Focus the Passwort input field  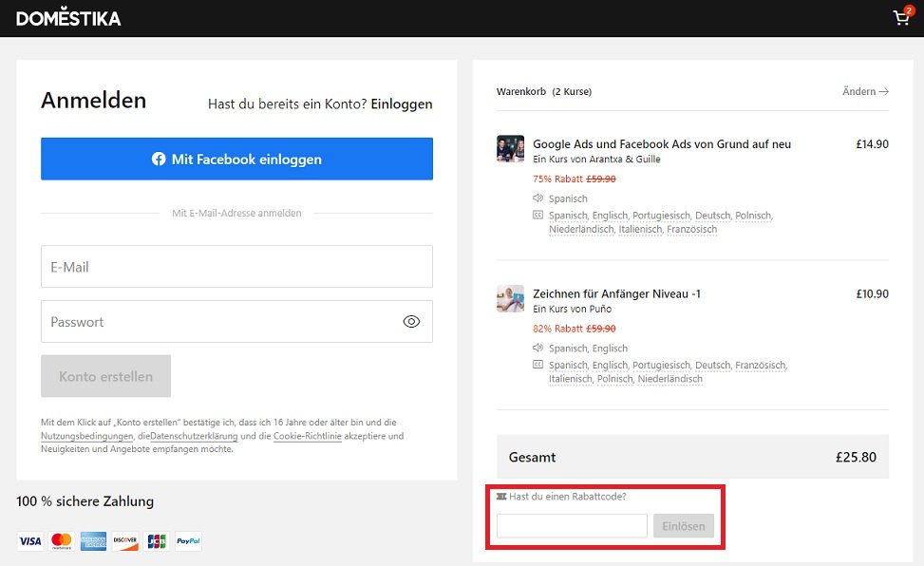coord(218,322)
